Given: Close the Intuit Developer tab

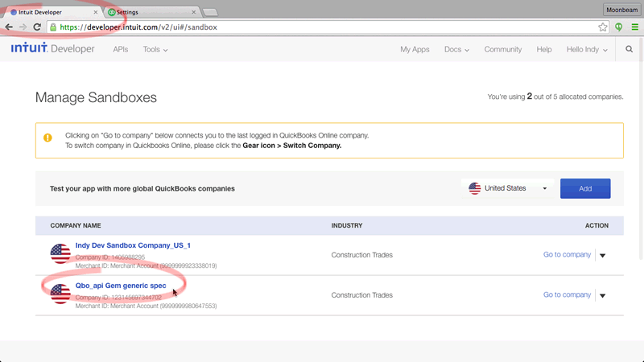Looking at the screenshot, I should tap(95, 12).
